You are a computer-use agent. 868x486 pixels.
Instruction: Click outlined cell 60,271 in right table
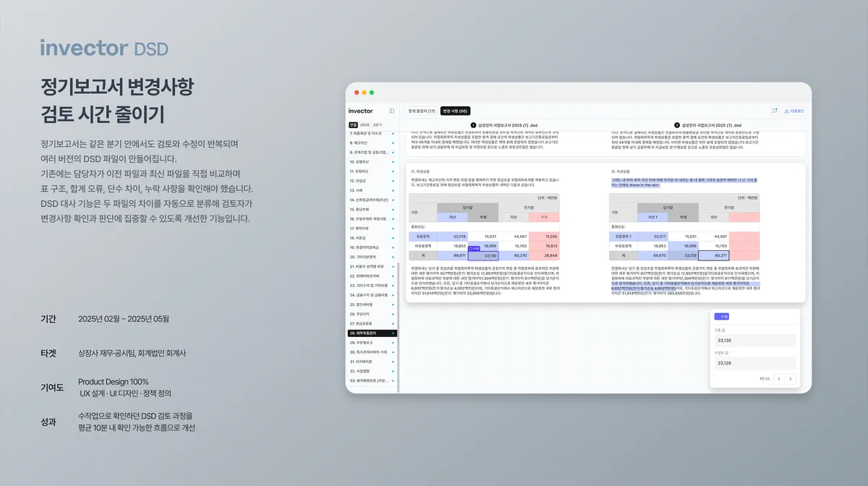click(x=714, y=255)
